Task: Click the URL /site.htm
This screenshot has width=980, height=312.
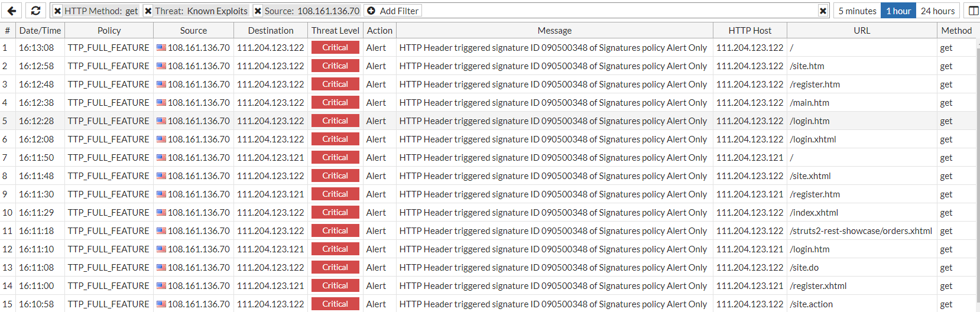Action: tap(807, 66)
